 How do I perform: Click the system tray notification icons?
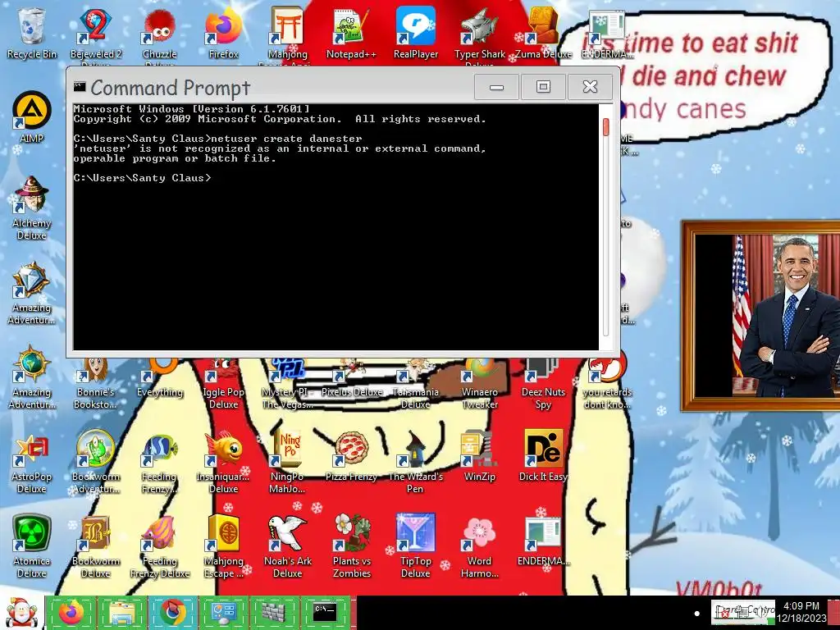[x=743, y=613]
